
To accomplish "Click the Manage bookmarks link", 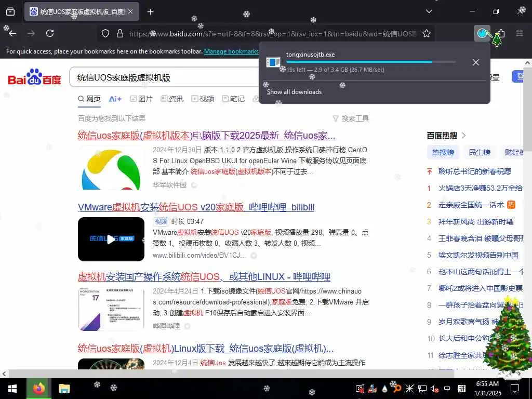I will (x=231, y=51).
